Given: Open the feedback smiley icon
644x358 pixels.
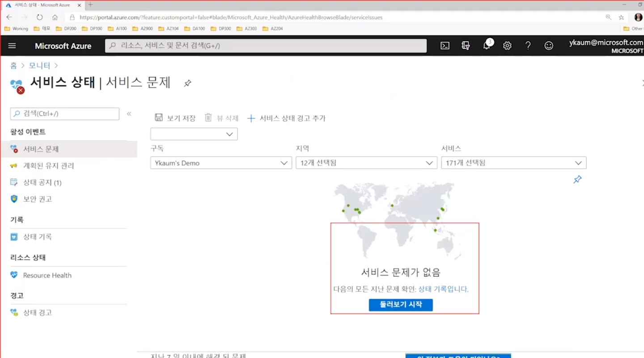Looking at the screenshot, I should 549,46.
